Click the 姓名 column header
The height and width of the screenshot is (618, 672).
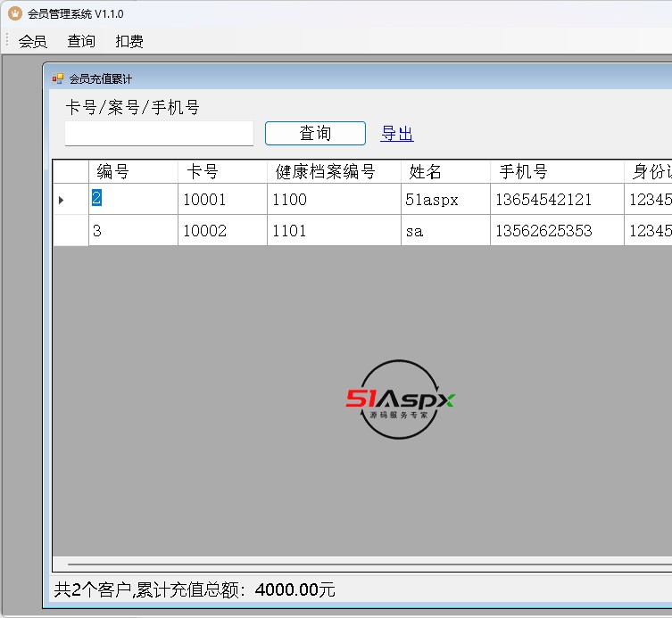pyautogui.click(x=445, y=172)
